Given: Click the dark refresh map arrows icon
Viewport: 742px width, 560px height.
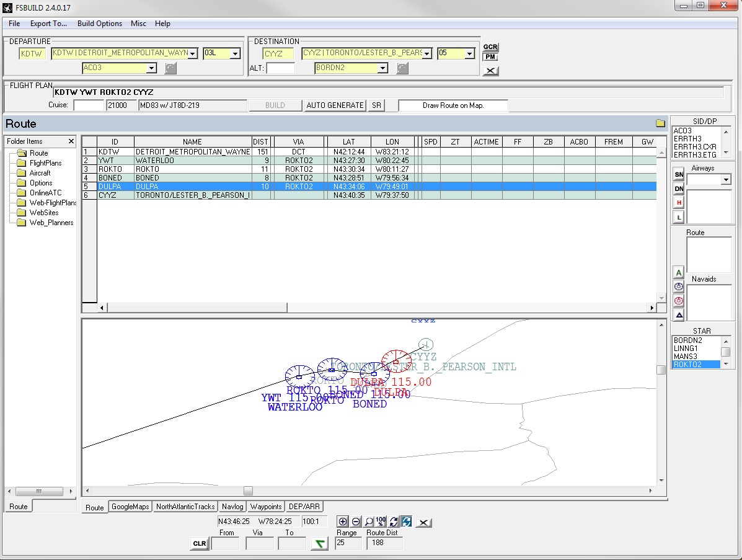Looking at the screenshot, I should [x=394, y=522].
